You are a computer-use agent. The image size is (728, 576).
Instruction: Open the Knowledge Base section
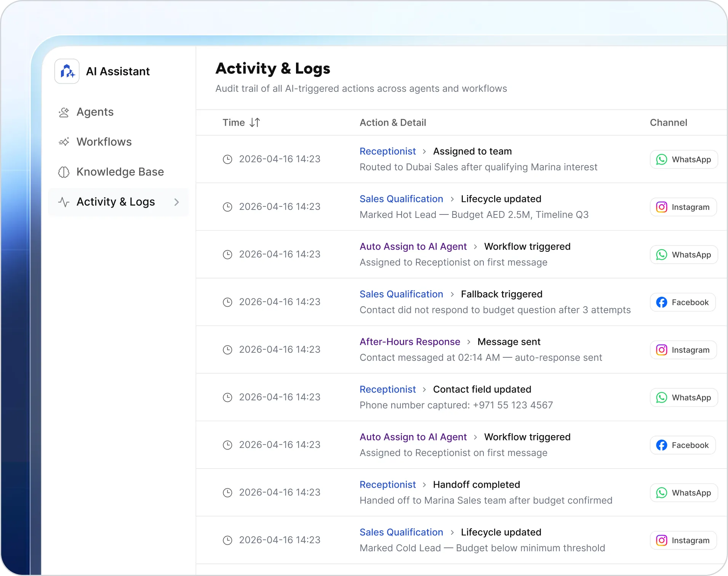[120, 172]
